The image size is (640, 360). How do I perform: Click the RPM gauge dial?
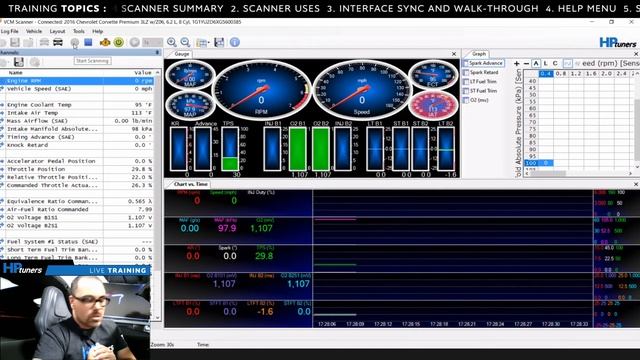point(261,89)
